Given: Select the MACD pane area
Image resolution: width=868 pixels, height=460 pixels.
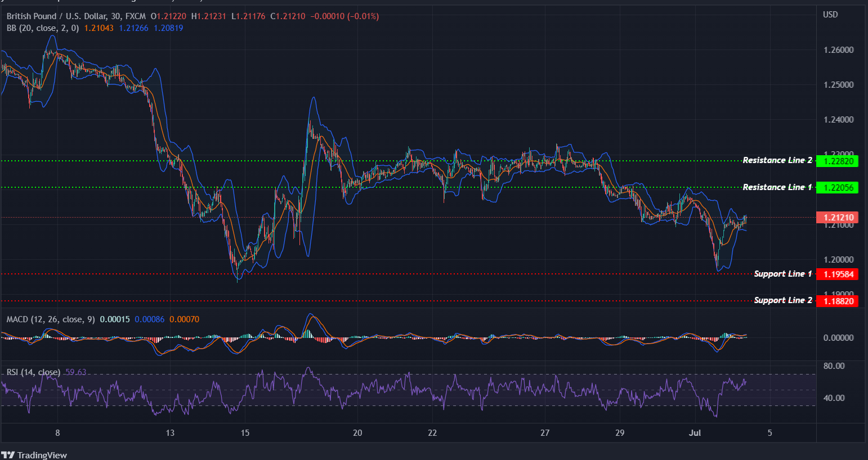Looking at the screenshot, I should [394, 337].
